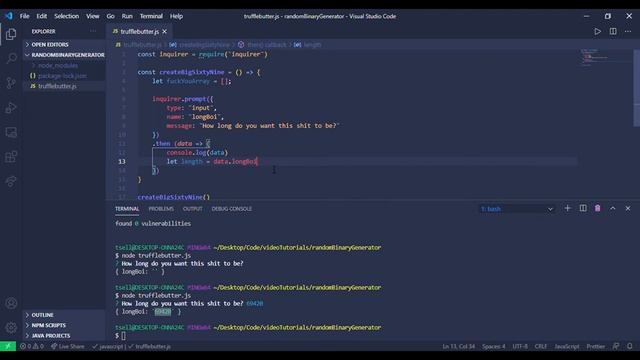Click the trufflebutter.js status bar item
The image size is (640, 360).
(x=150, y=347)
